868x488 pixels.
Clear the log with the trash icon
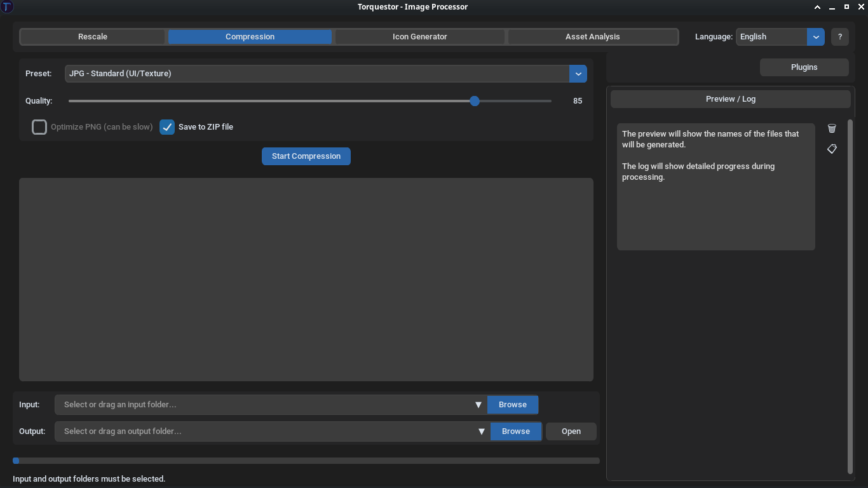tap(832, 128)
